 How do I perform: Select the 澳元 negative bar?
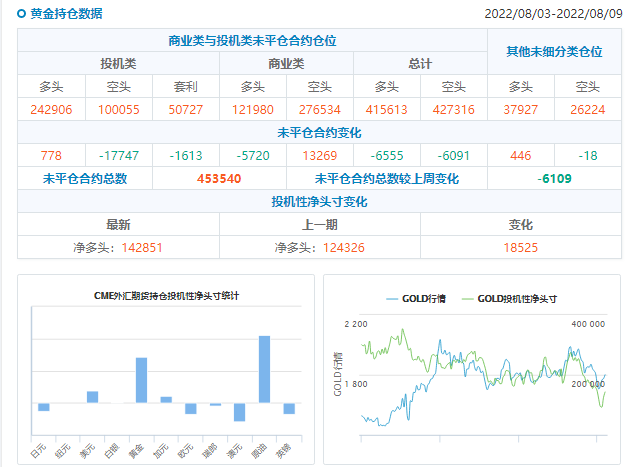[x=240, y=412]
